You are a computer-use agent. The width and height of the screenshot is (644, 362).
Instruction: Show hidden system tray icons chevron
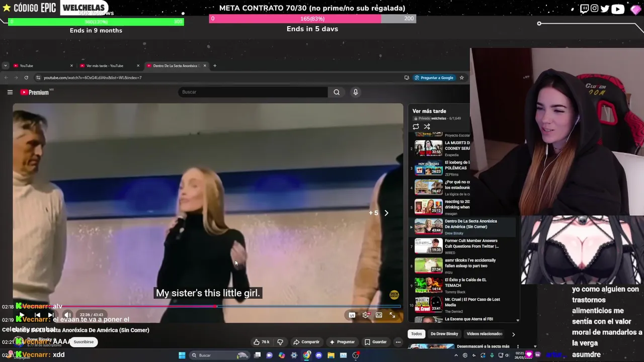point(456,355)
